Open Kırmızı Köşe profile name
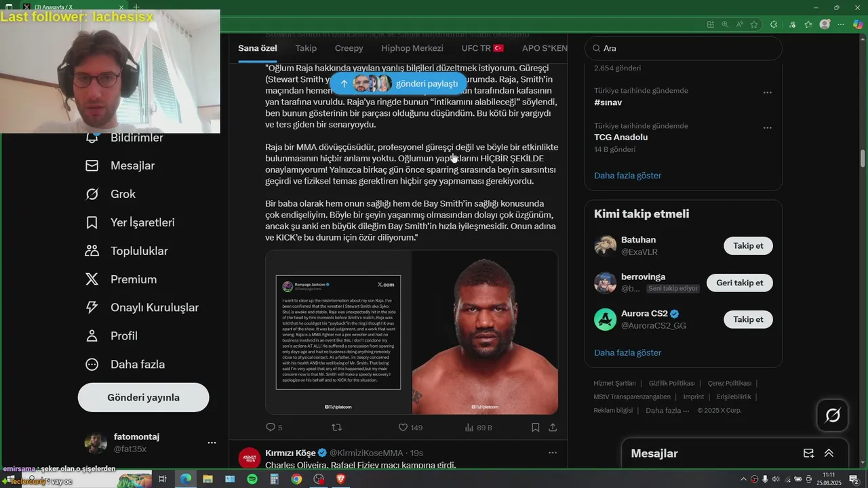The image size is (868, 488). (290, 453)
